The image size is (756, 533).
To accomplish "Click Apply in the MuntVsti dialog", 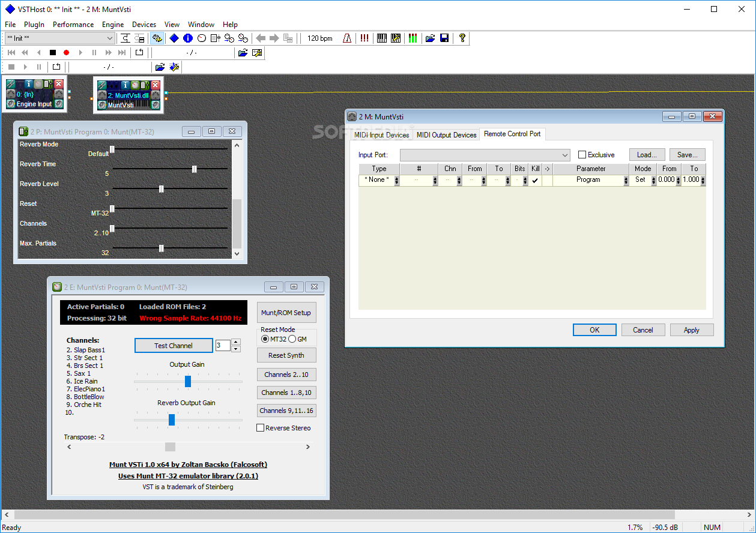I will coord(692,330).
